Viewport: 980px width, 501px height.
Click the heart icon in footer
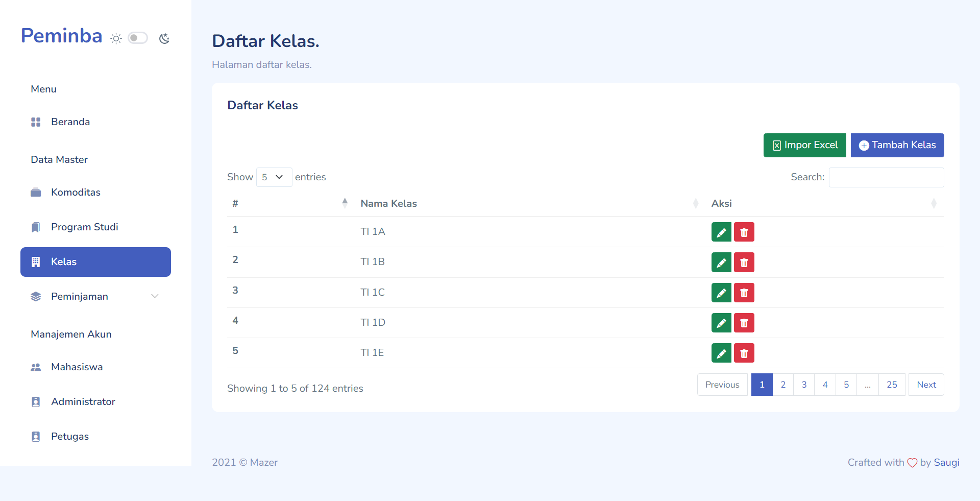pos(912,463)
